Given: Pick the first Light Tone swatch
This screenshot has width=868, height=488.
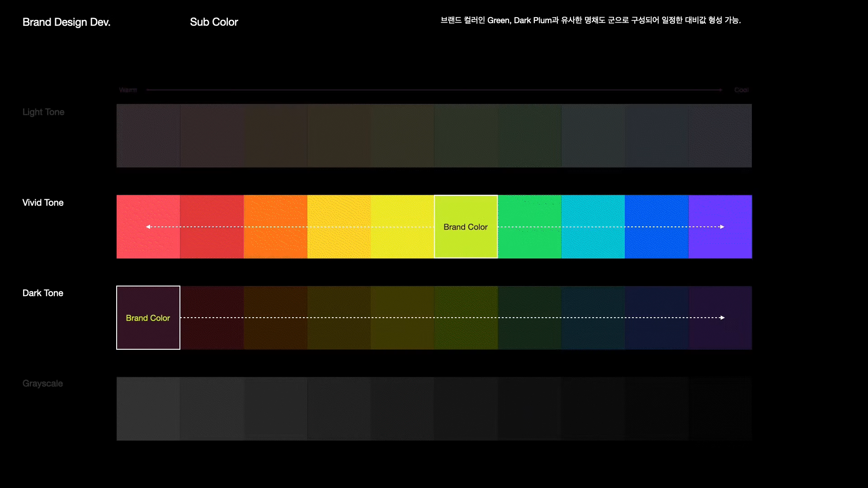Looking at the screenshot, I should point(148,136).
